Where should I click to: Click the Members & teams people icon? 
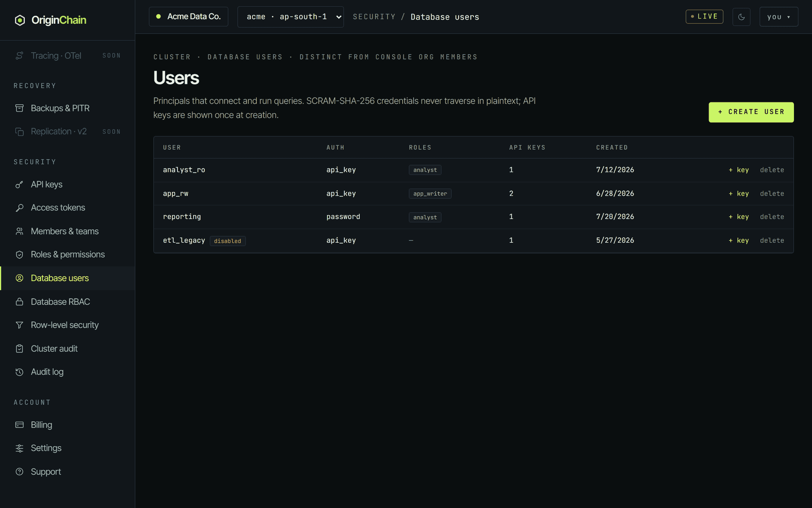(20, 231)
